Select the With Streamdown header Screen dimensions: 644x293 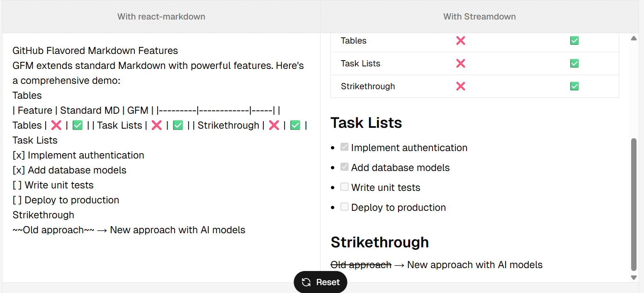point(479,17)
